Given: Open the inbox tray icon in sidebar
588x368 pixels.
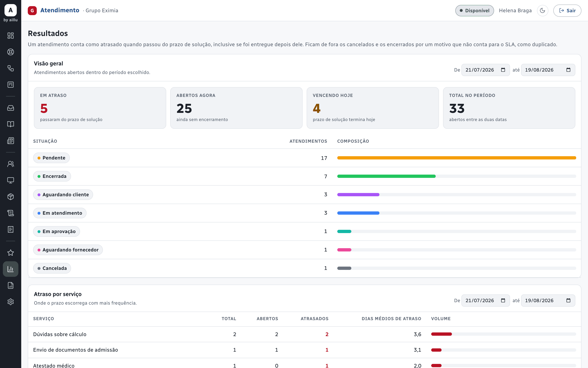Looking at the screenshot, I should coord(10,108).
